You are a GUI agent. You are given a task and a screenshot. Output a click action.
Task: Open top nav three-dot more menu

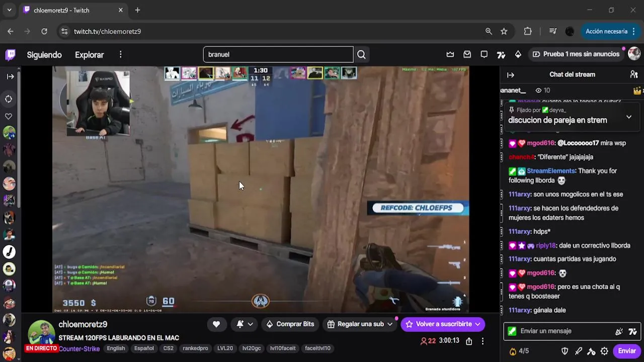(x=120, y=54)
